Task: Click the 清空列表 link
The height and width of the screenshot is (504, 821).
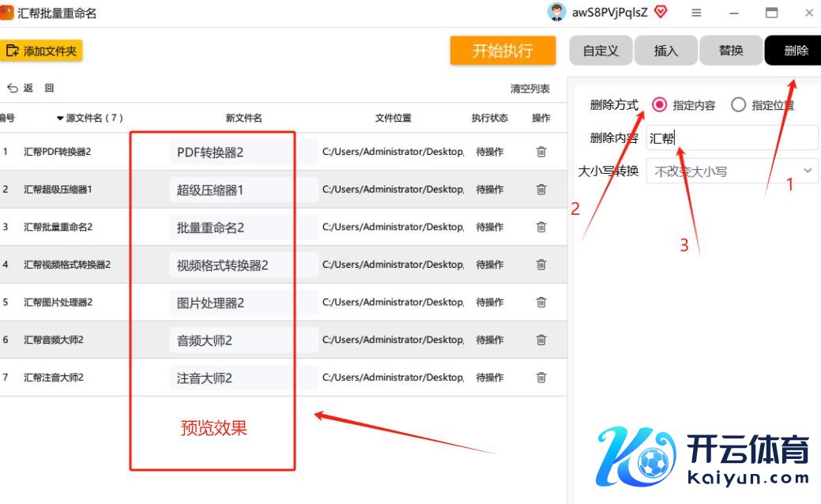Action: click(529, 88)
